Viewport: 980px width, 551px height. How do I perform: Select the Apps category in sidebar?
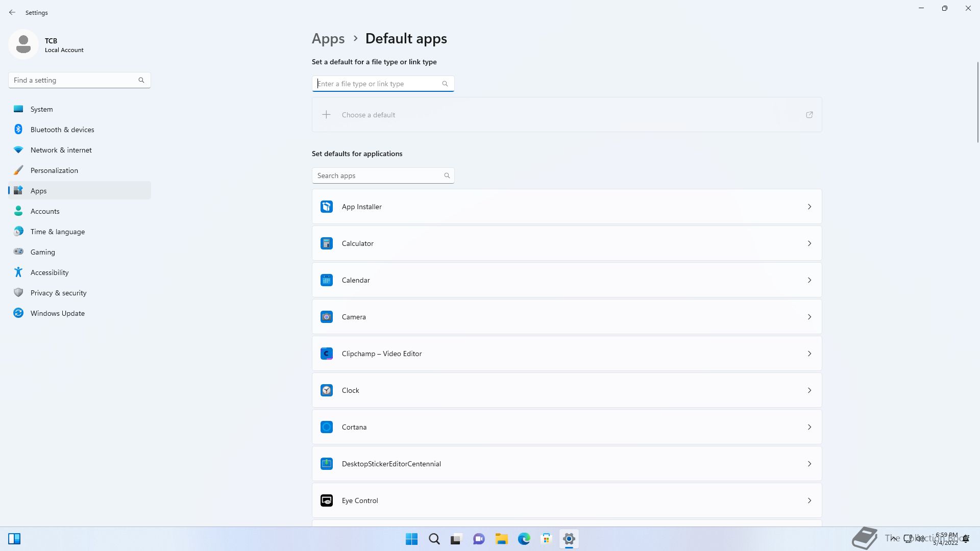80,191
